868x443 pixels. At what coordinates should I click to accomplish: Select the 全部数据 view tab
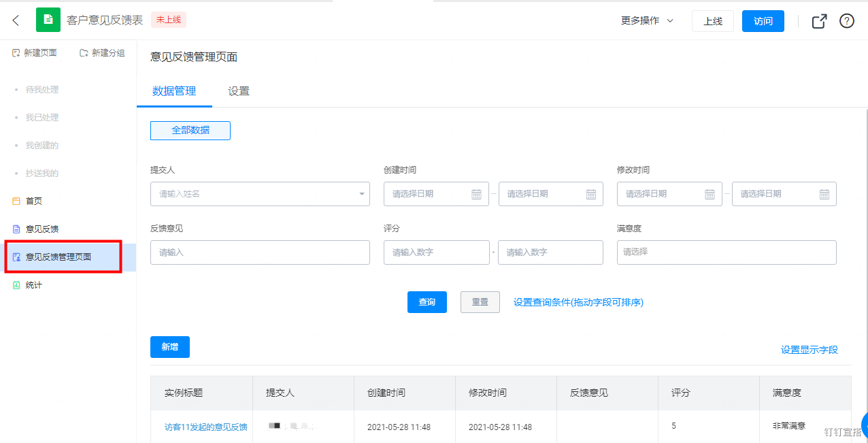[190, 131]
